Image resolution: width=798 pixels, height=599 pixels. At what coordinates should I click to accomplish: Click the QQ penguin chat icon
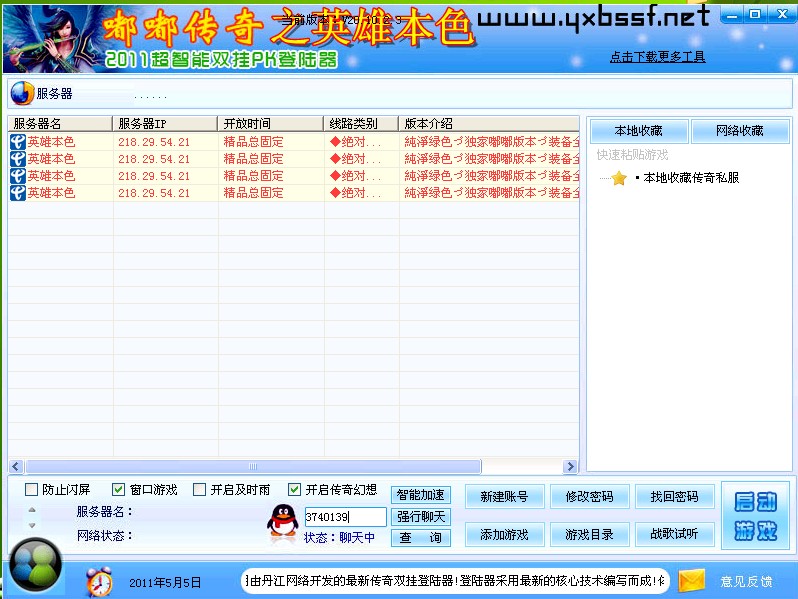282,520
